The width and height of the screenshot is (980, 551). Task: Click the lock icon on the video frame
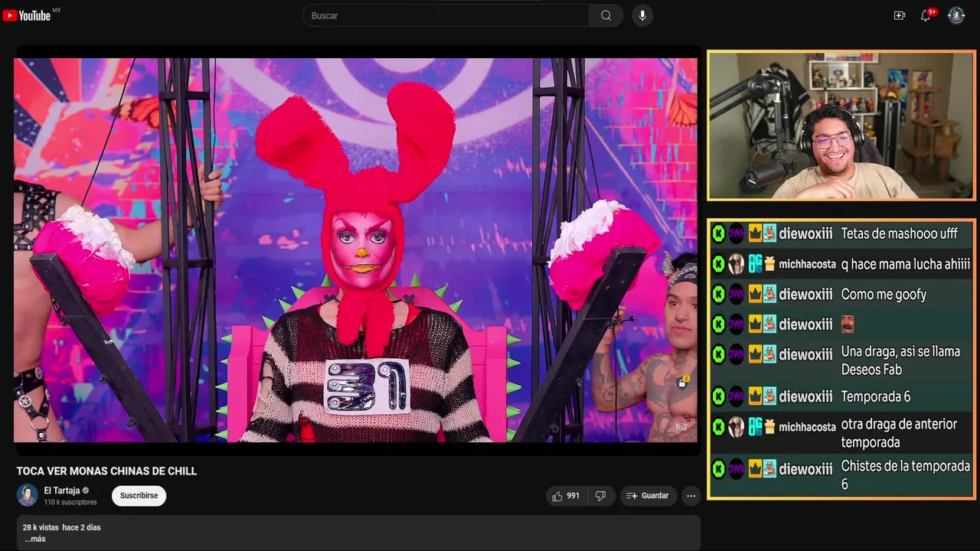point(682,382)
